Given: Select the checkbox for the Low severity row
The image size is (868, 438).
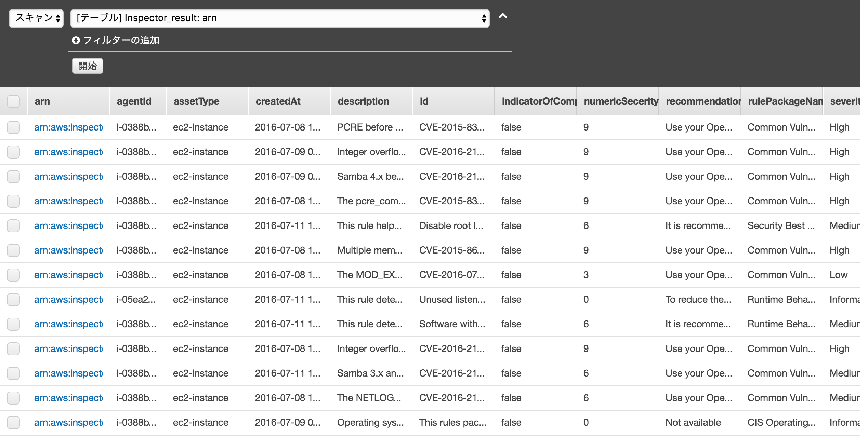Looking at the screenshot, I should [x=13, y=275].
